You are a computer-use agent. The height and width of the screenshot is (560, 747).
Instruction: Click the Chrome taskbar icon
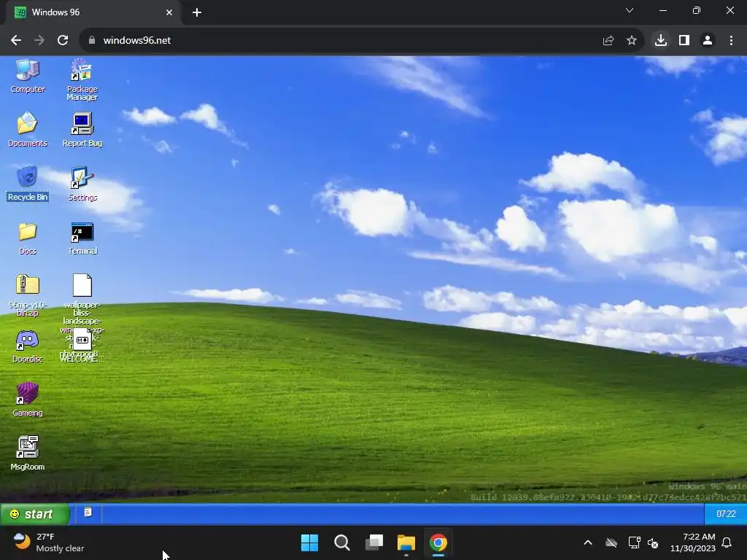pyautogui.click(x=438, y=542)
